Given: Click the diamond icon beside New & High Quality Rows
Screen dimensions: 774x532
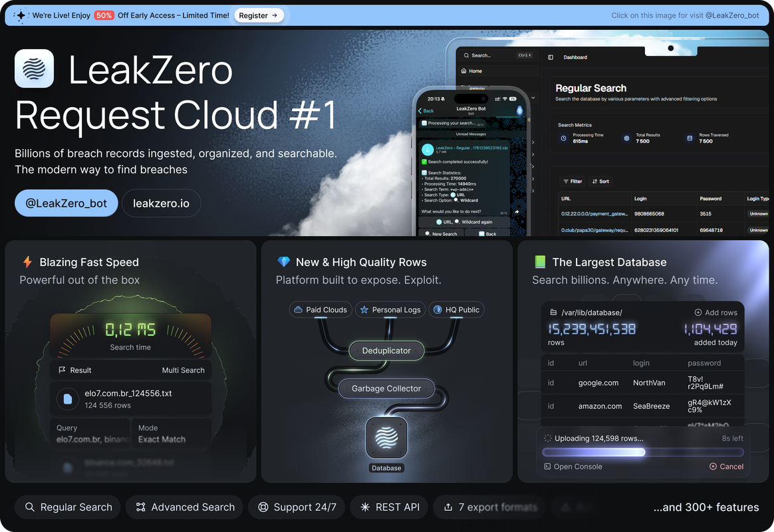Looking at the screenshot, I should point(284,262).
